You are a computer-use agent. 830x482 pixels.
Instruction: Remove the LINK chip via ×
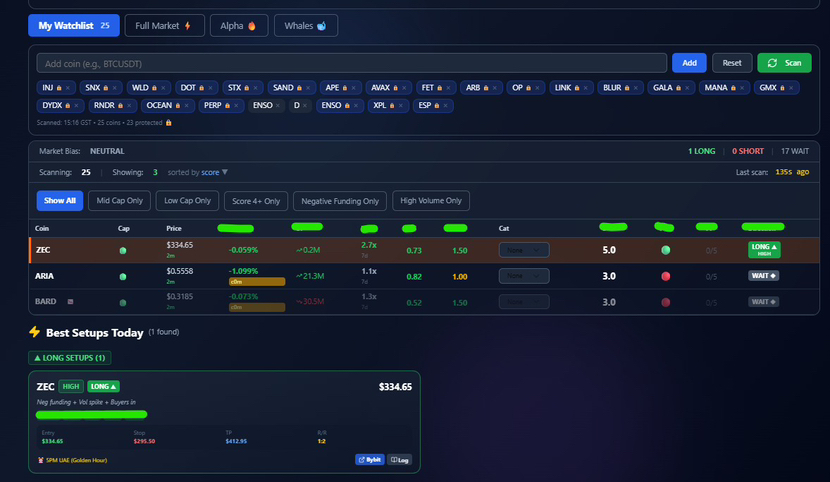(x=585, y=88)
